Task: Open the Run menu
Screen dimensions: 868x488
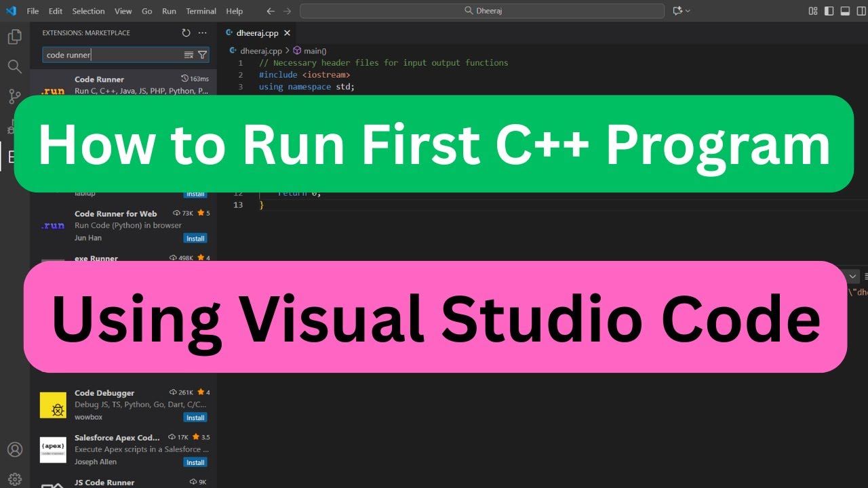Action: click(170, 11)
